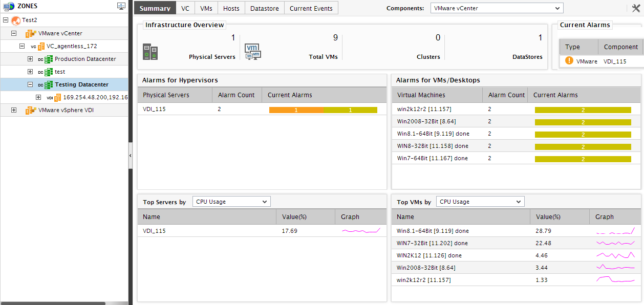Open WIN2K12 [11.126] done in Top VMs
This screenshot has width=644, height=305.
(430, 255)
